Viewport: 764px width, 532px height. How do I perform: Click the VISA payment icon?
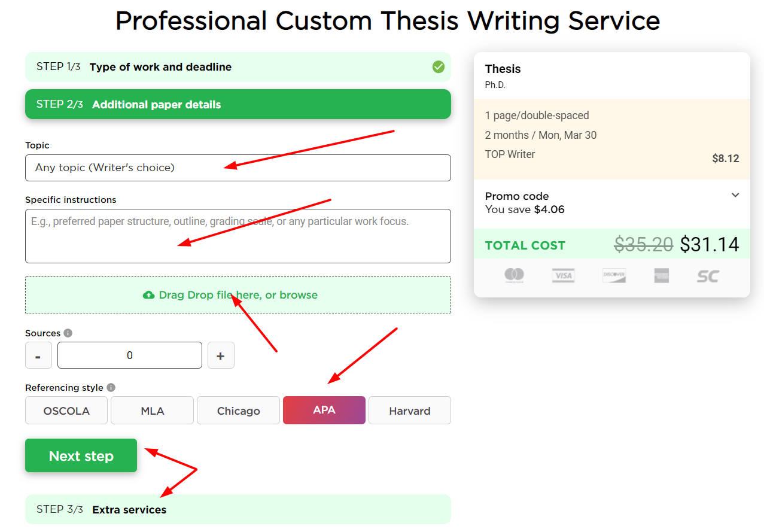click(x=563, y=276)
